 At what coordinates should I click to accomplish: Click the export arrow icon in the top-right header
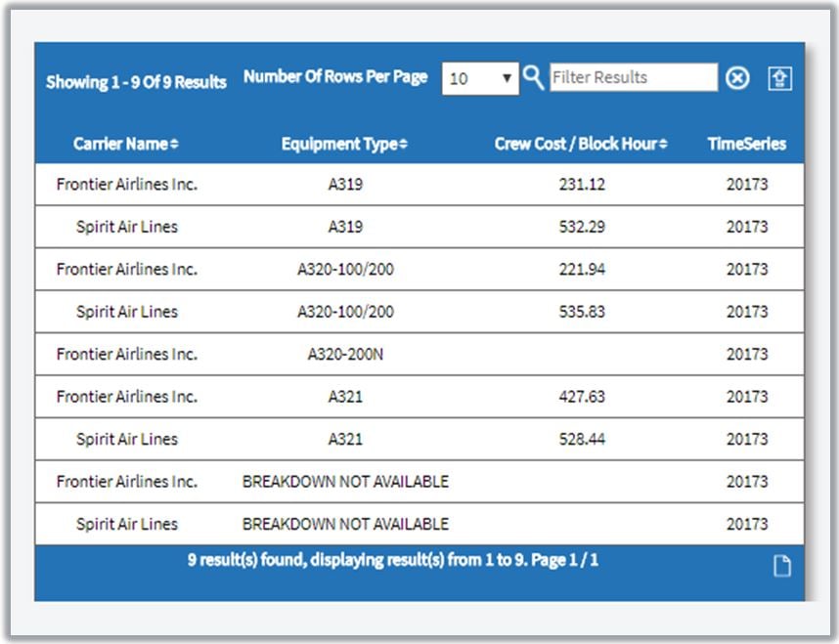tap(779, 79)
